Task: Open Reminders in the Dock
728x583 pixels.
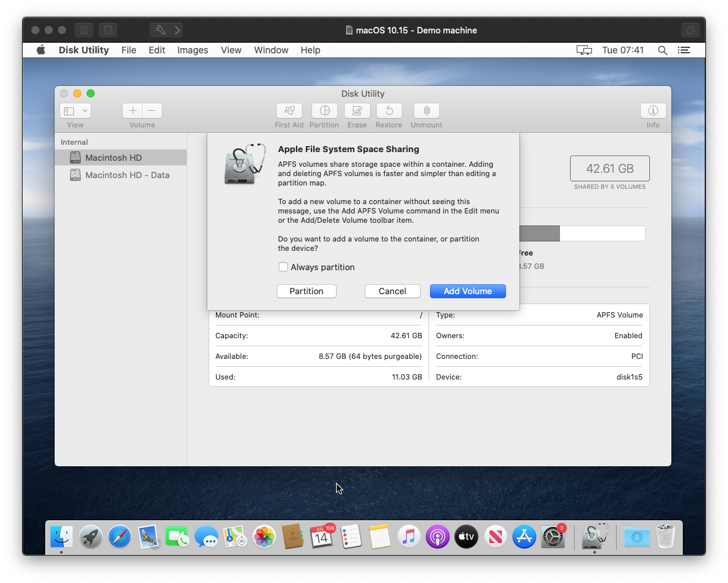Action: click(x=351, y=537)
